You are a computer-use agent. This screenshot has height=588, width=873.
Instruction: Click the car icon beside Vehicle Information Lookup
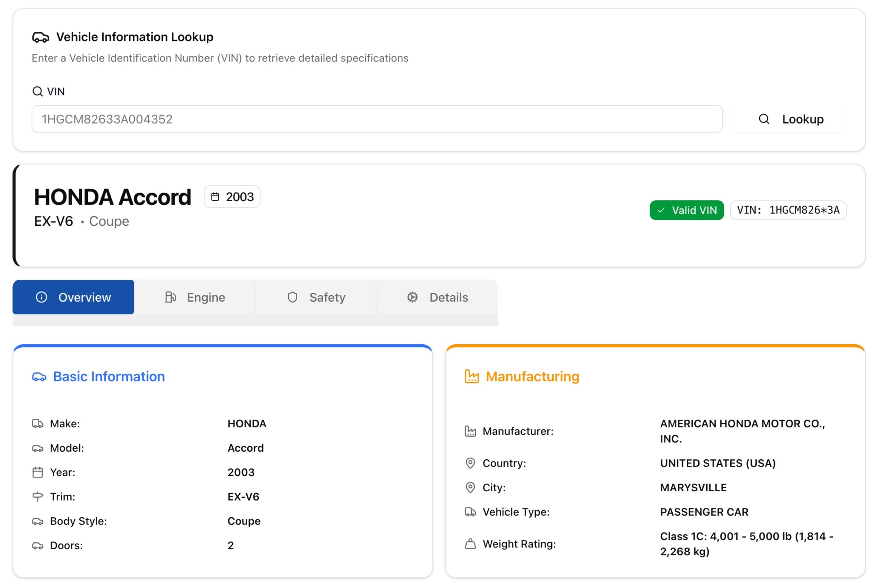pyautogui.click(x=40, y=37)
